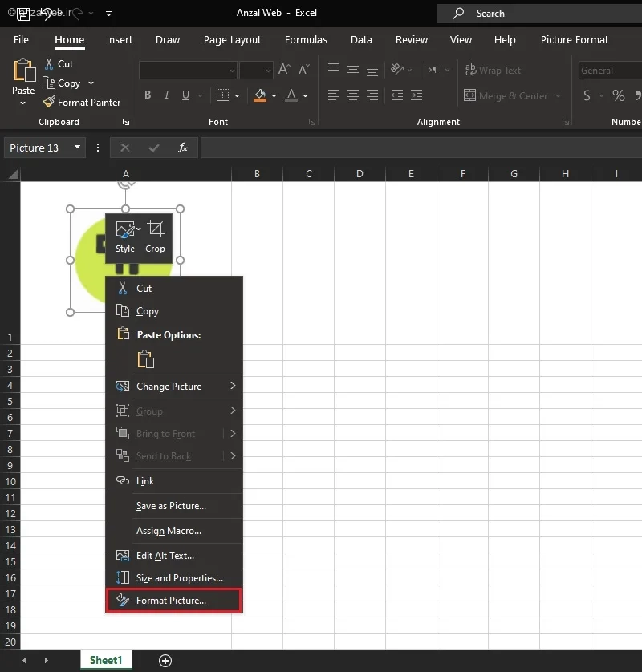Add a new sheet with the plus icon
642x672 pixels.
pyautogui.click(x=165, y=661)
